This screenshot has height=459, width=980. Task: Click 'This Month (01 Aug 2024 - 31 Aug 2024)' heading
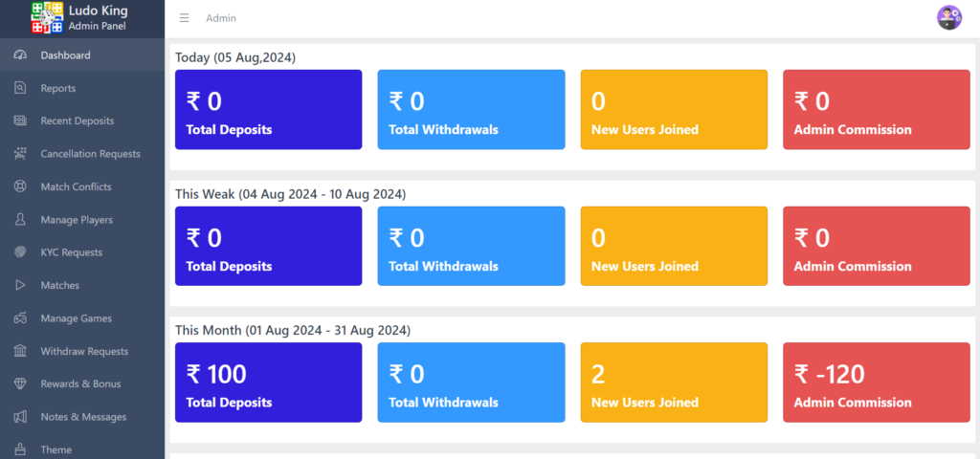click(x=293, y=330)
